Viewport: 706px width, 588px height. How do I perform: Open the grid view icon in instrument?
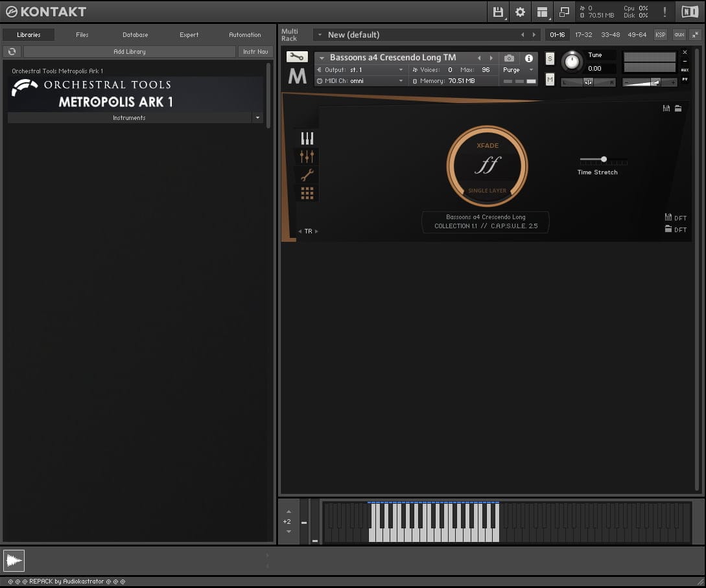[307, 193]
